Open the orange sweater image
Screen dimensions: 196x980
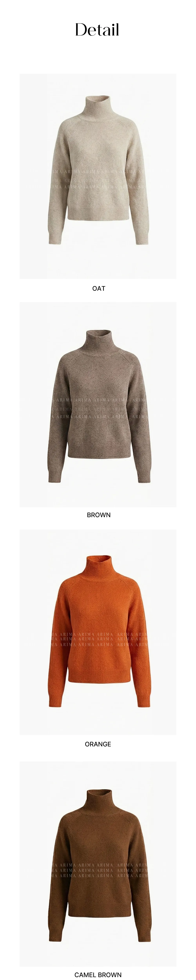pos(98,632)
